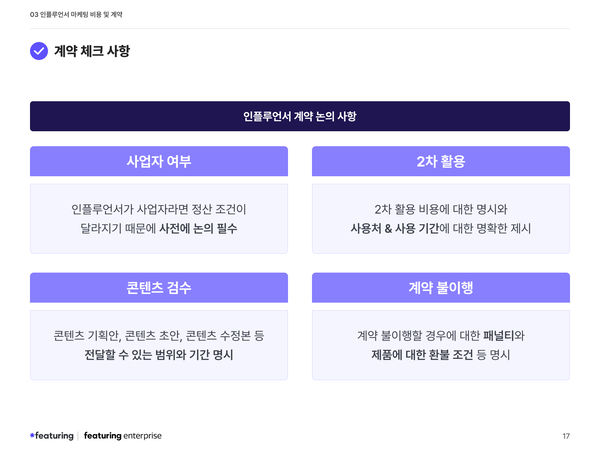Click the line "2차 활용 비용에 대한 명시와"
Image resolution: width=600 pixels, height=450 pixels.
(441, 209)
